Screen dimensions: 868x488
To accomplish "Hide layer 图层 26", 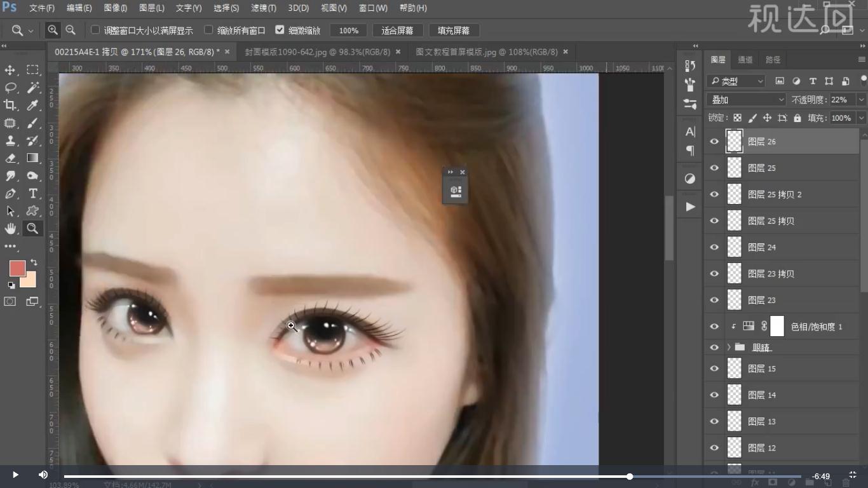I will [714, 141].
